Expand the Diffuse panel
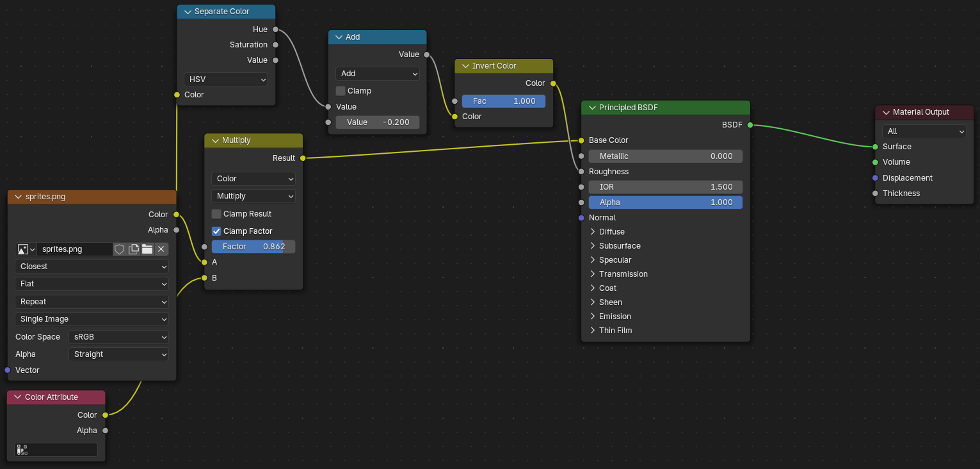The width and height of the screenshot is (980, 469). coord(593,232)
